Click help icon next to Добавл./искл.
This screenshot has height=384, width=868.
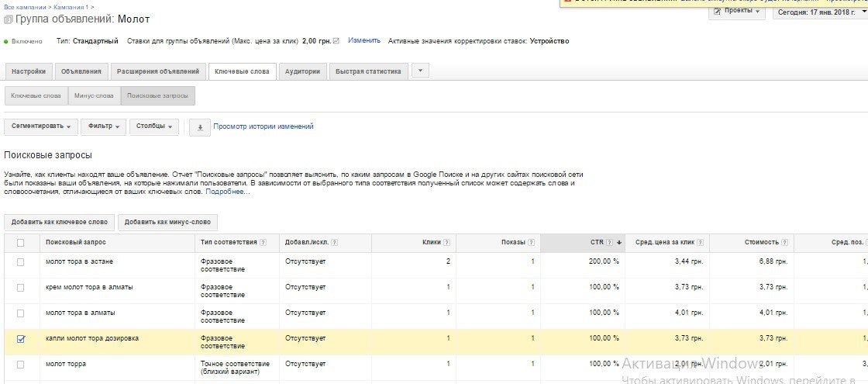(334, 243)
